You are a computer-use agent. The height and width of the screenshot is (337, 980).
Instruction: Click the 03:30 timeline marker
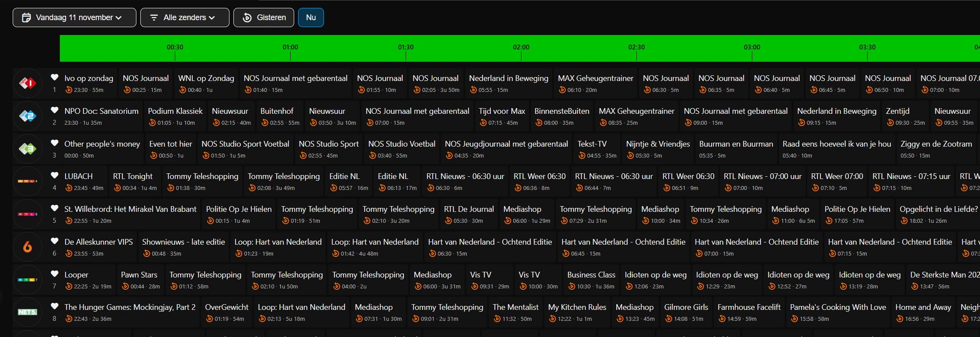coord(867,47)
